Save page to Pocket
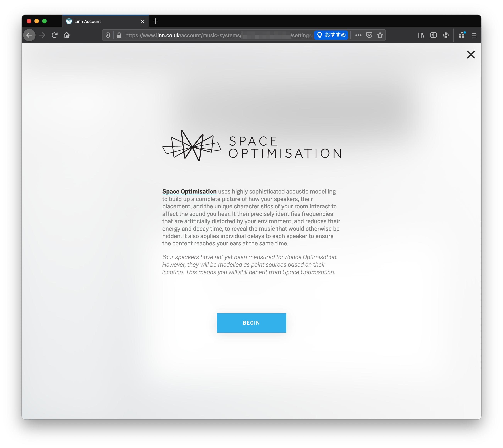This screenshot has height=448, width=503. [x=369, y=35]
